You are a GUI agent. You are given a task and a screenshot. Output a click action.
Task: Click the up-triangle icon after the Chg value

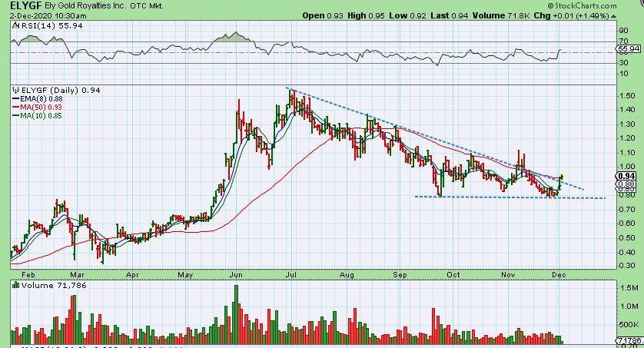(613, 16)
